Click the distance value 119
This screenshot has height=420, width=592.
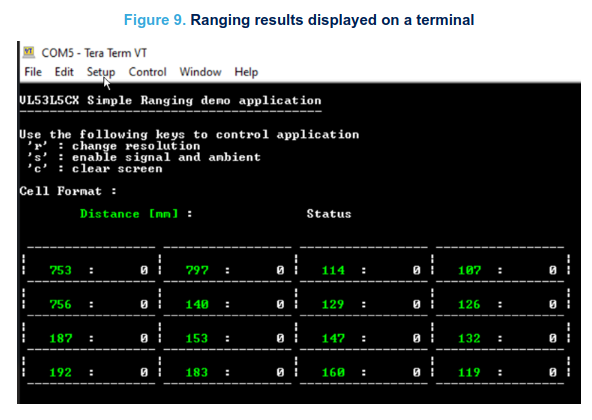(469, 372)
